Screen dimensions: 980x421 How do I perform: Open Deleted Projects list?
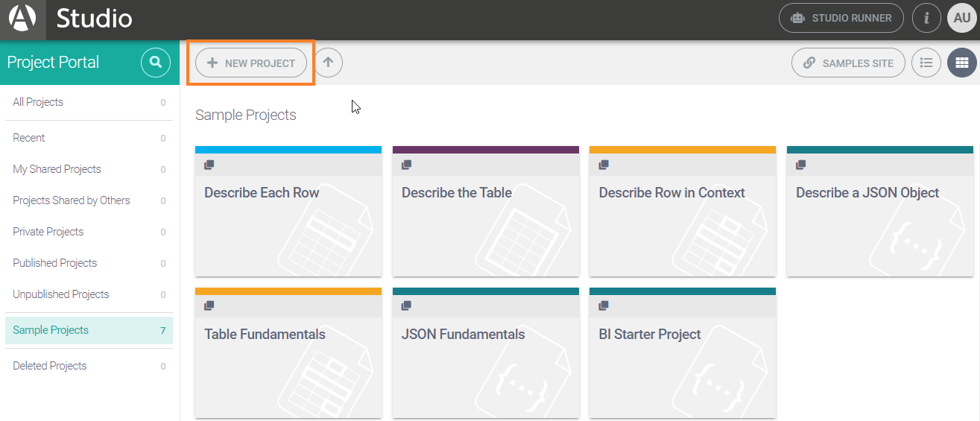pyautogui.click(x=50, y=366)
